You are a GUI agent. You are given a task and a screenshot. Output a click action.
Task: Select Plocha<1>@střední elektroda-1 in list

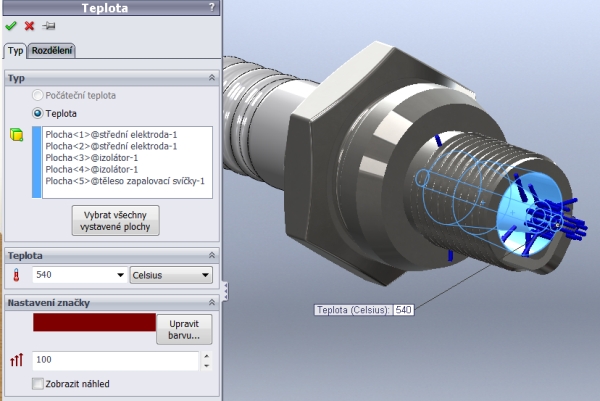111,135
